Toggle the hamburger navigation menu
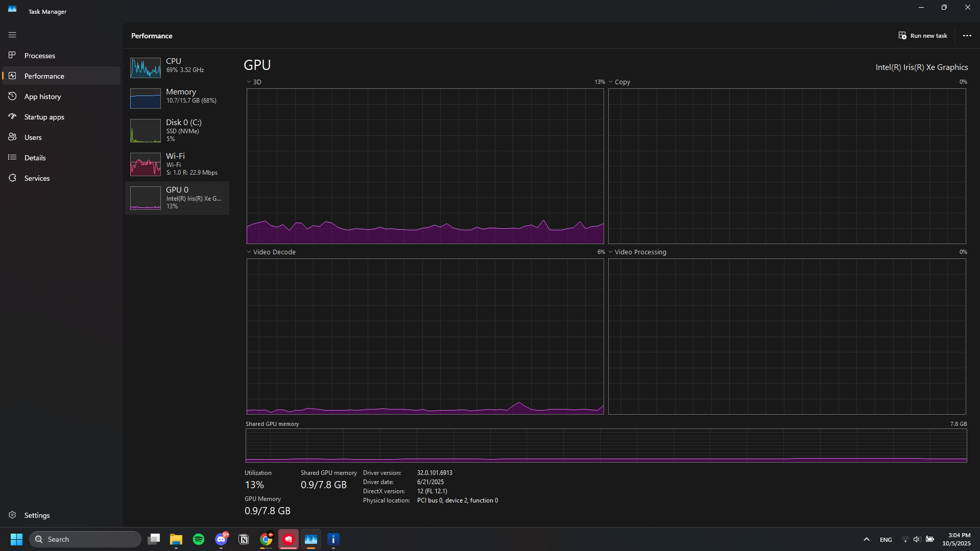980x551 pixels. coord(12,35)
